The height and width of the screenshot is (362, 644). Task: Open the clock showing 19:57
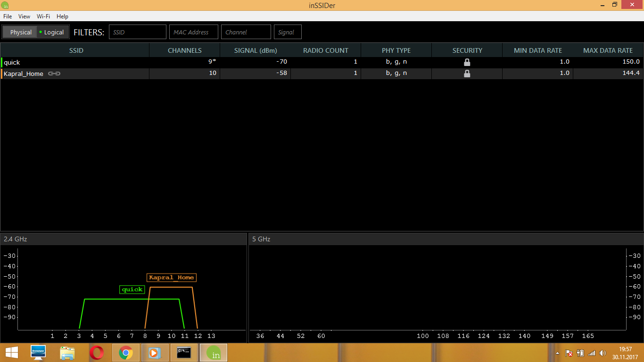625,353
